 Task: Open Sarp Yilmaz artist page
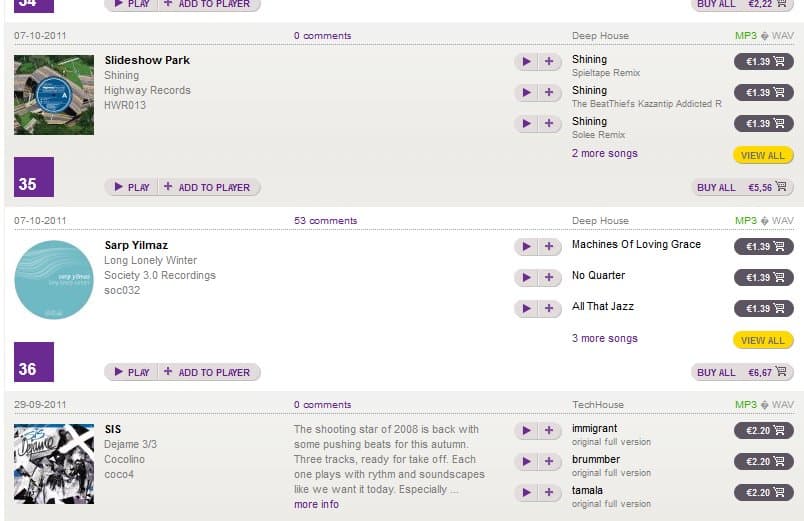pyautogui.click(x=136, y=245)
